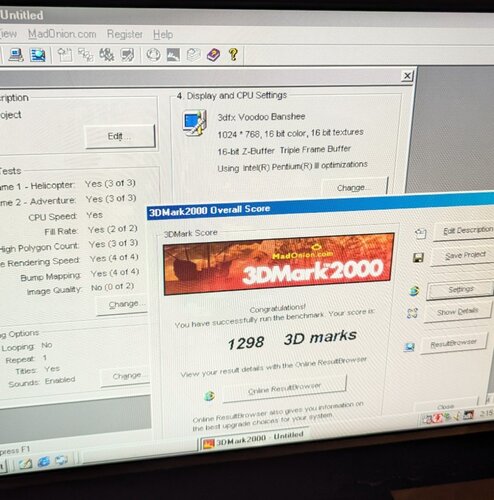Click the grayed-out display settings toolbar icon

point(127,55)
